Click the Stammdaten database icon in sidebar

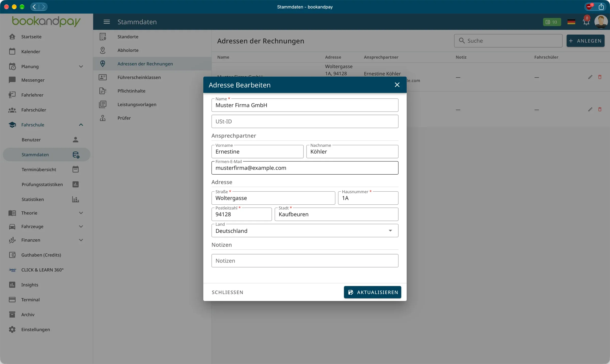point(76,155)
